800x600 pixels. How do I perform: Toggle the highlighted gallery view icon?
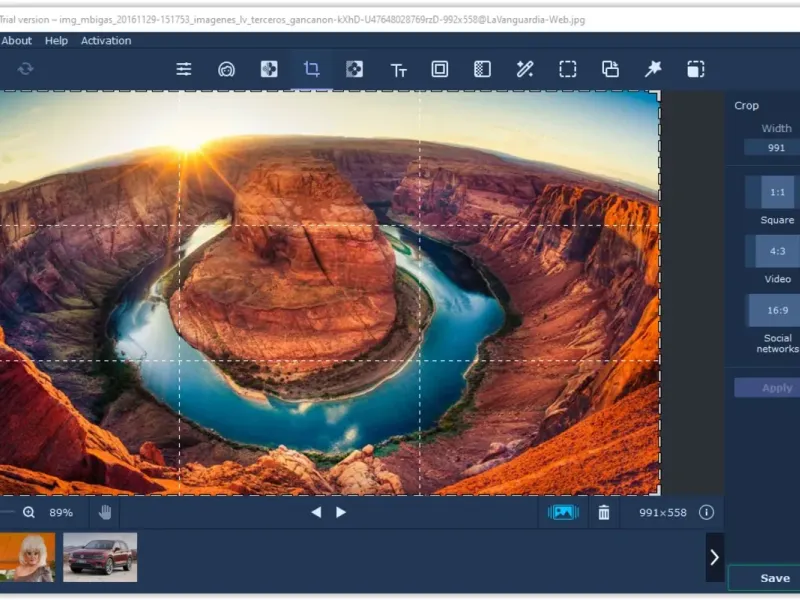pos(563,512)
